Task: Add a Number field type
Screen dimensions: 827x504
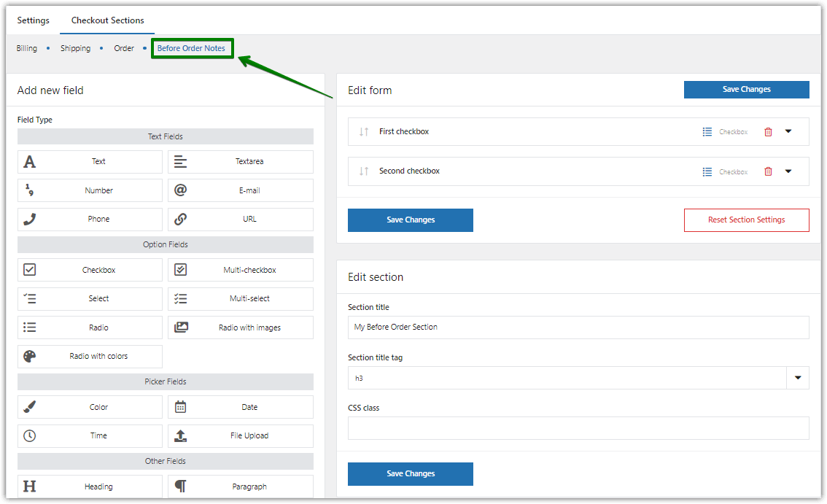Action: pyautogui.click(x=90, y=190)
